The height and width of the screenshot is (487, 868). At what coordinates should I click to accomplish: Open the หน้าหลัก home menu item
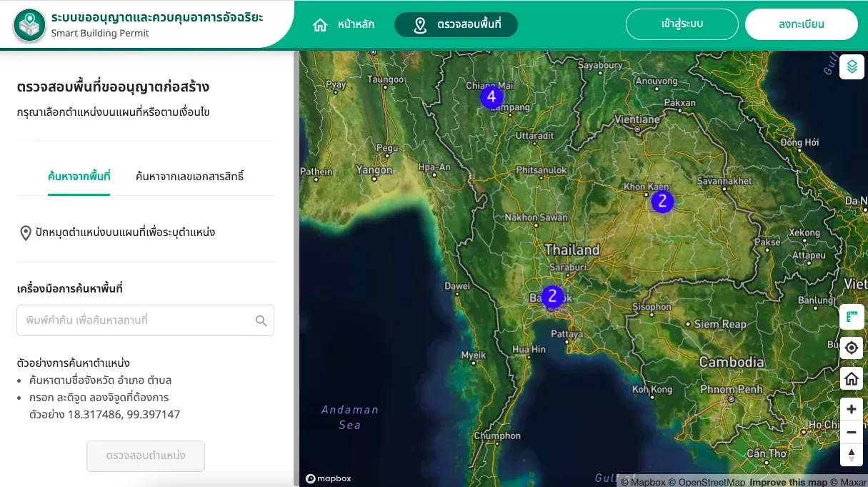point(344,24)
